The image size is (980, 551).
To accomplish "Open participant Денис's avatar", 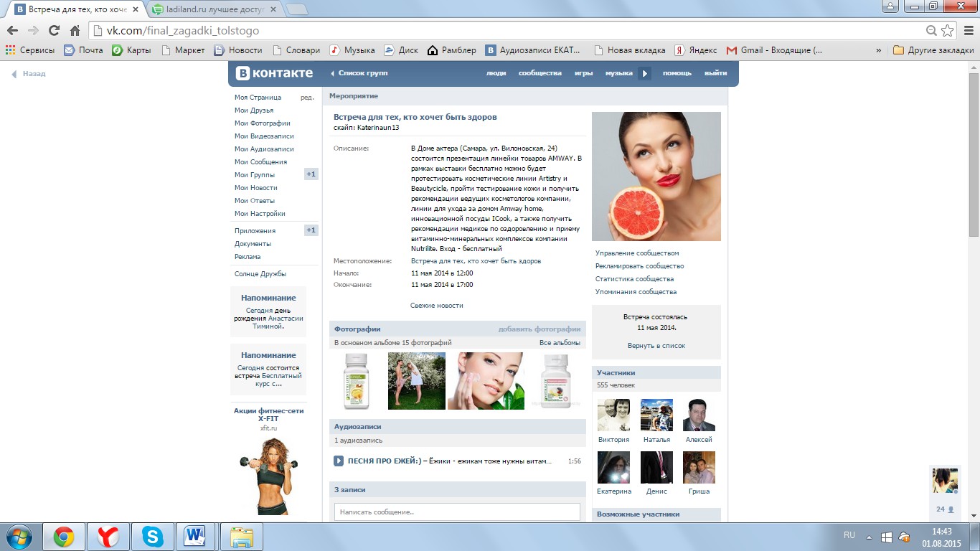I will [656, 467].
